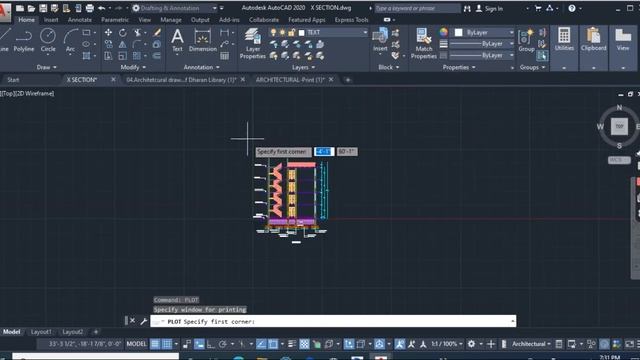Click the Dimension tool
The image size is (640, 360).
[x=202, y=40]
